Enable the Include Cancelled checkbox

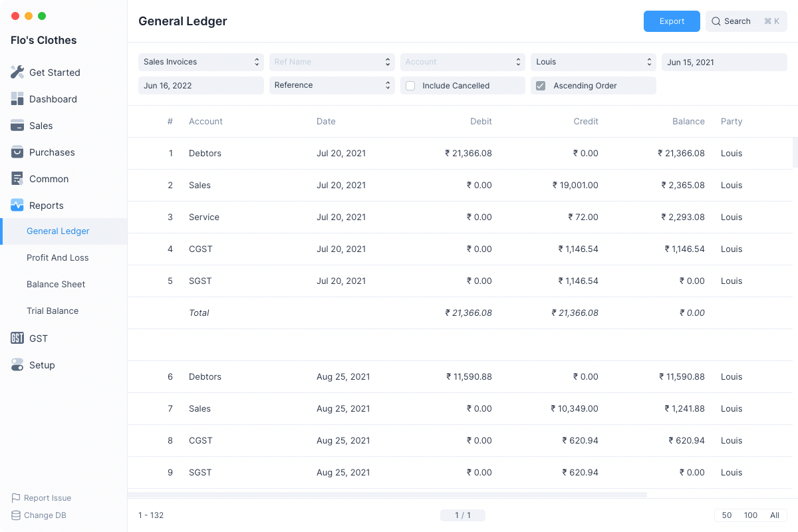[x=410, y=86]
